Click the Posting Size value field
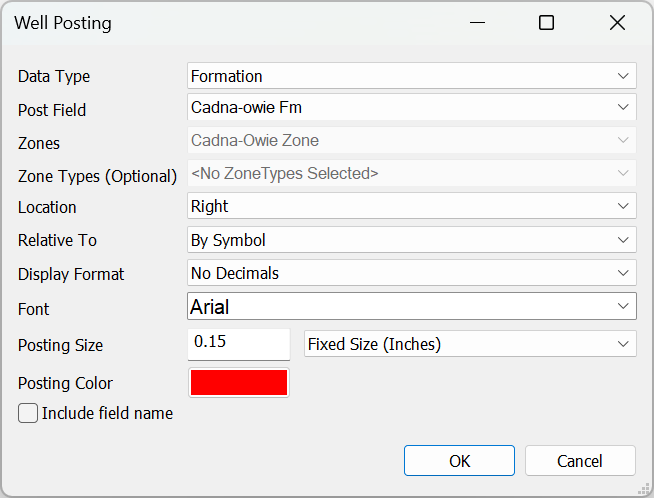 tap(239, 343)
